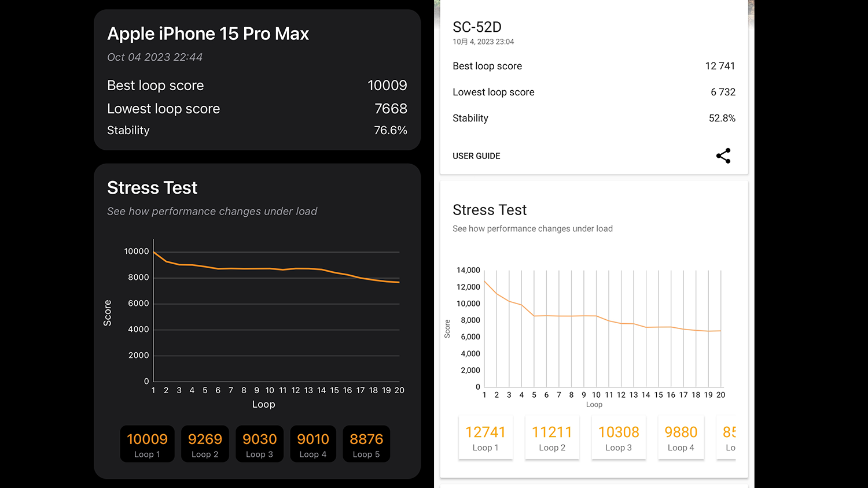868x488 pixels.
Task: Click the SC-52D stability value 52.8%
Action: [x=722, y=118]
